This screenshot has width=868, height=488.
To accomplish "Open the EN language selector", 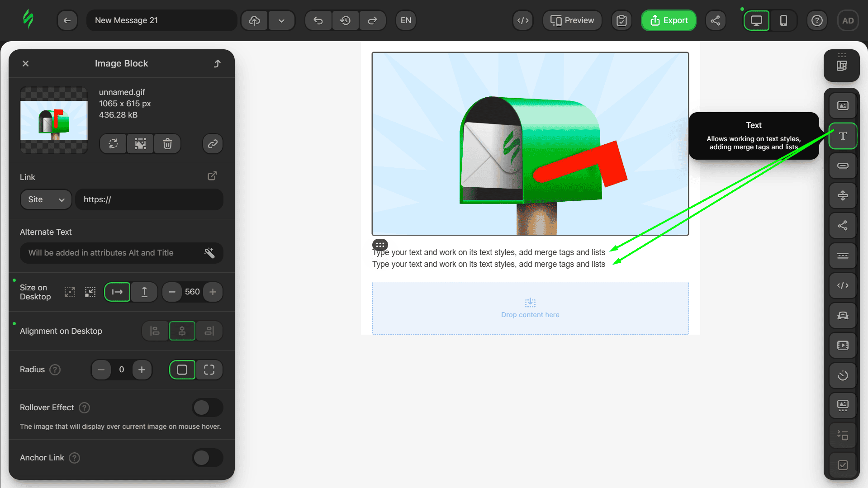I will click(x=405, y=20).
